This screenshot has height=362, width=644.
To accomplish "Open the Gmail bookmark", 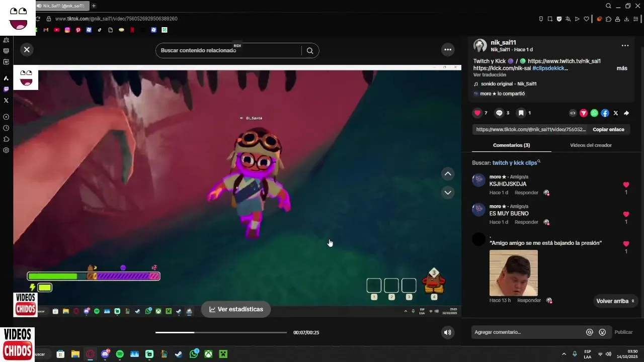I will pos(46,30).
